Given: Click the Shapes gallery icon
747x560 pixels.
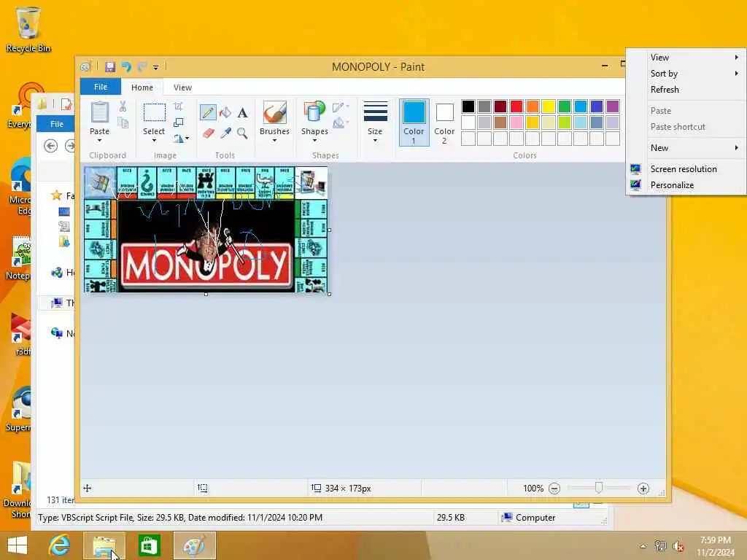Looking at the screenshot, I should click(x=314, y=113).
